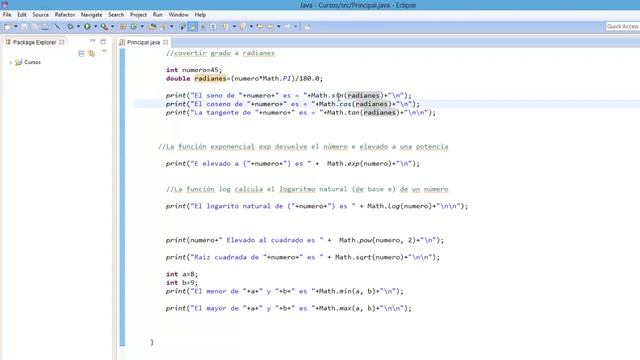Click the New file toolbar icon
Screen dimensions: 640x360
tap(7, 27)
